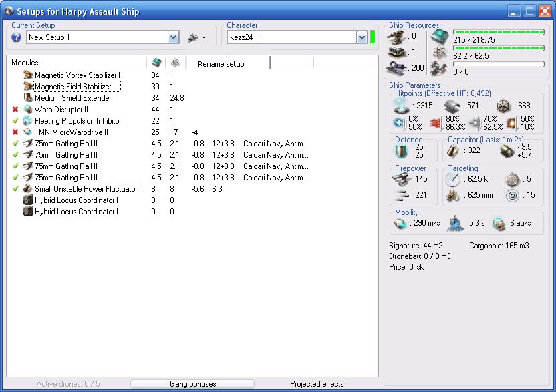Click the CPU column header icon
The image size is (556, 392).
pyautogui.click(x=156, y=63)
